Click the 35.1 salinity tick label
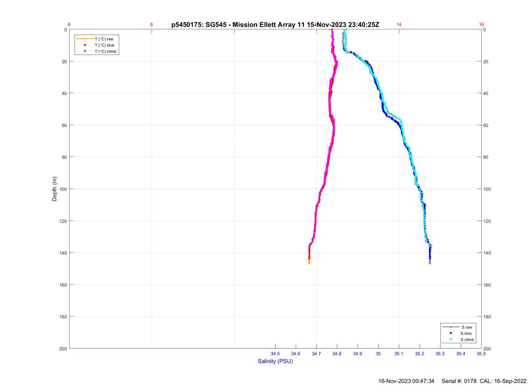The height and width of the screenshot is (392, 532). [x=399, y=353]
